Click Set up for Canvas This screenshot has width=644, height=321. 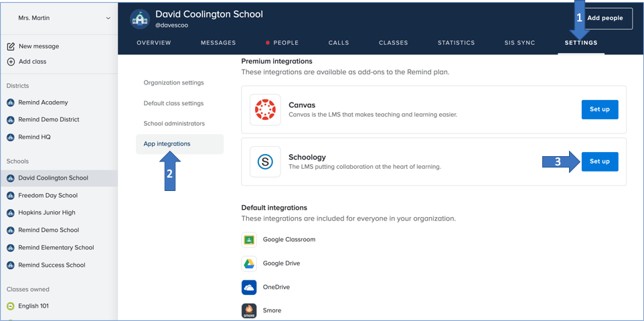pyautogui.click(x=600, y=109)
